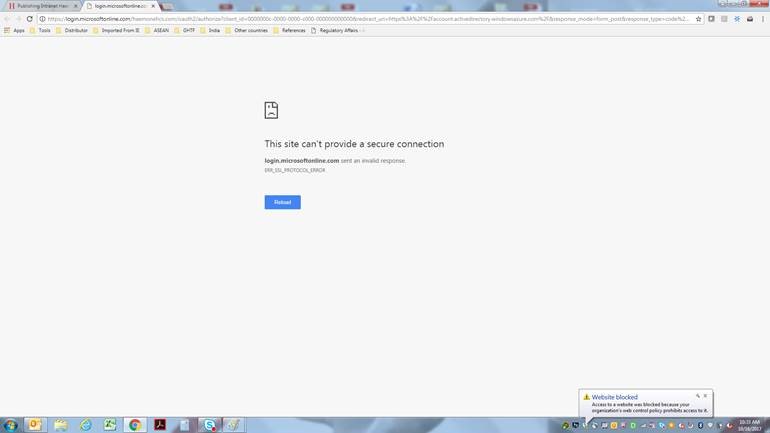
Task: Open options wrench on Website blocked balloon
Action: (698, 395)
